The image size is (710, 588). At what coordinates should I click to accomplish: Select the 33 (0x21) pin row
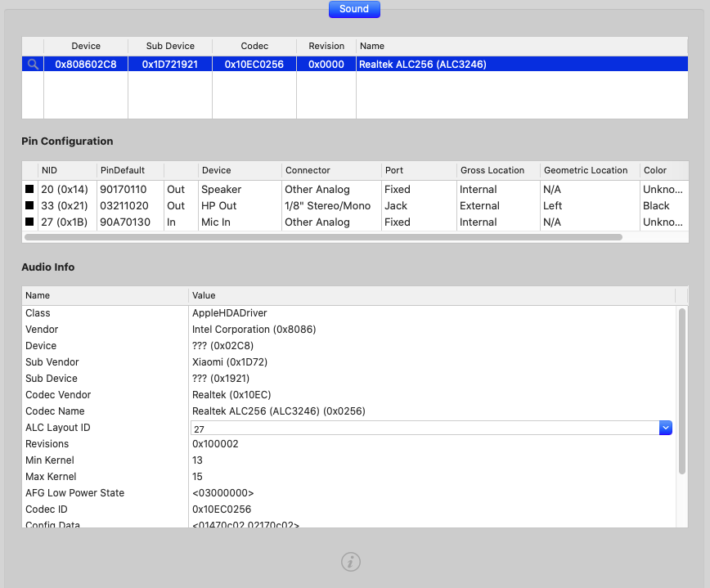(355, 205)
